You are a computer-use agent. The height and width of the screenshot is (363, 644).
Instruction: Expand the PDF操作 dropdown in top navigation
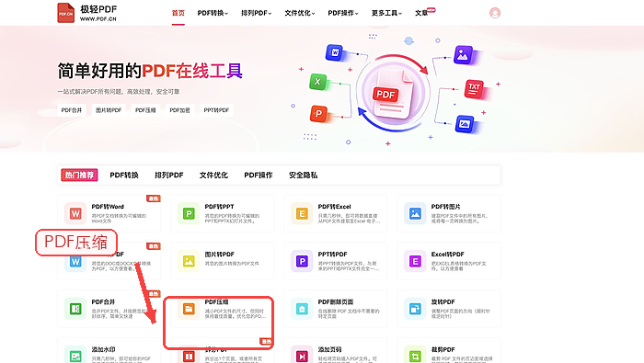click(x=343, y=13)
